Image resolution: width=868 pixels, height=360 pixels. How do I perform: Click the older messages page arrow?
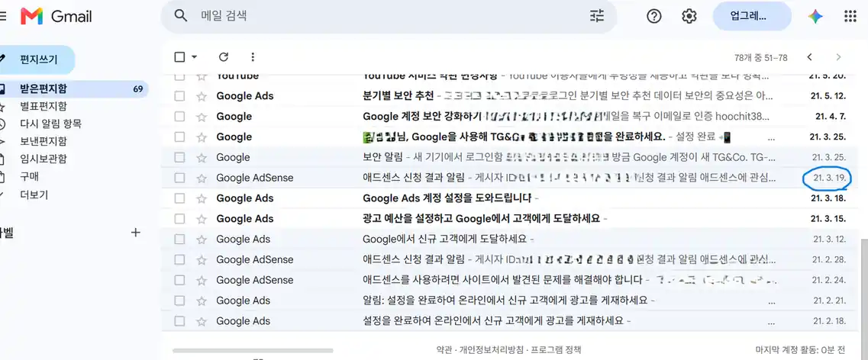pyautogui.click(x=839, y=57)
